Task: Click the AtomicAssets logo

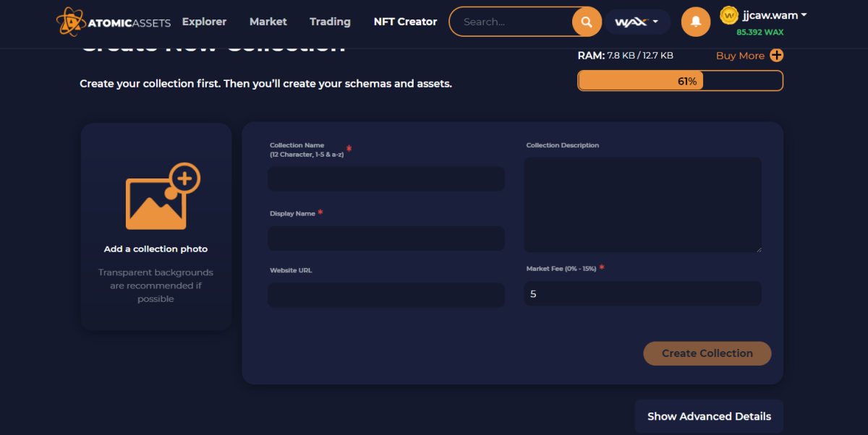Action: click(114, 22)
